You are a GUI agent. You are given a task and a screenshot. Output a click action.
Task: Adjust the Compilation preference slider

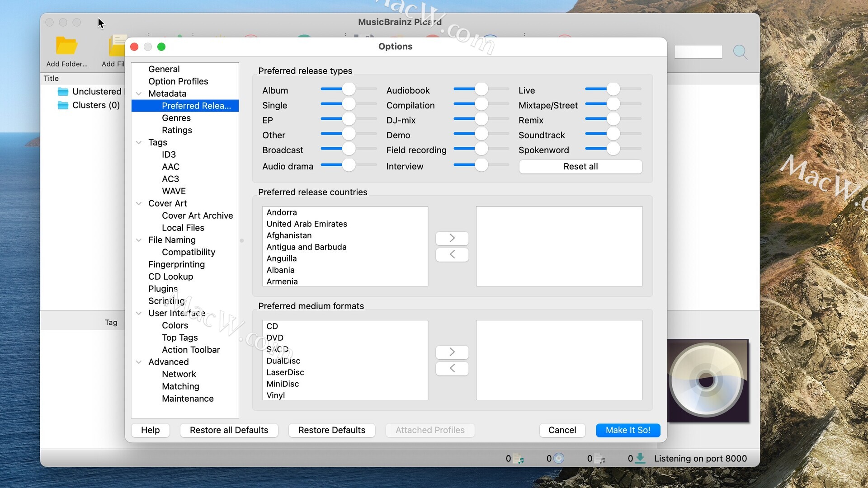click(x=481, y=104)
